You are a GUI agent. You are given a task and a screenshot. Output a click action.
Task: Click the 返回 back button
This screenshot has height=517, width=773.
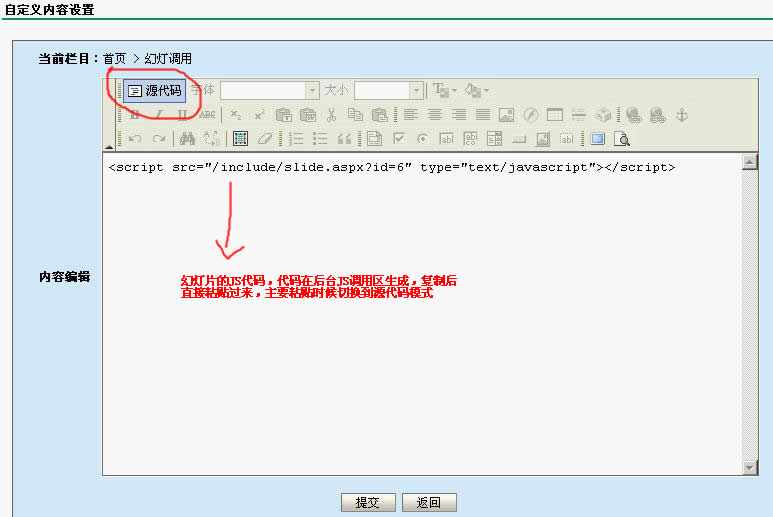(429, 502)
